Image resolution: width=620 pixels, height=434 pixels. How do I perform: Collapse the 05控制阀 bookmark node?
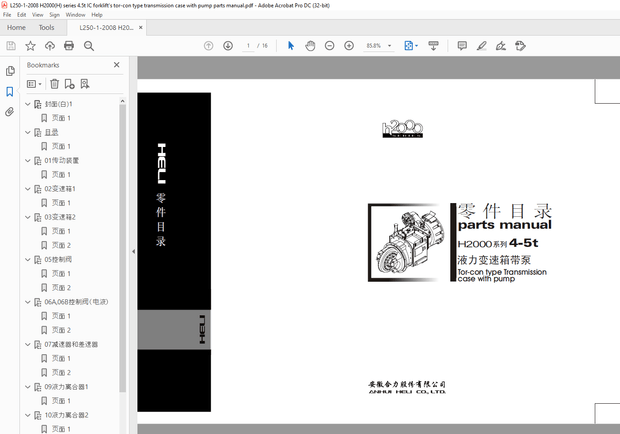point(28,260)
